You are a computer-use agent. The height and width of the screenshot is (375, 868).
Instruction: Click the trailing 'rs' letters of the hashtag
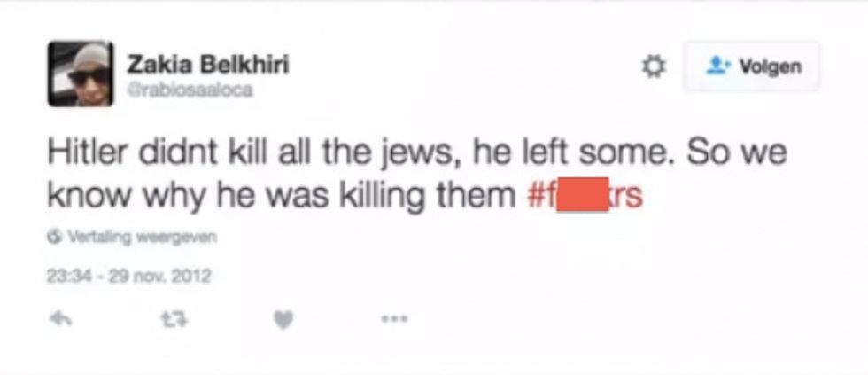[629, 197]
